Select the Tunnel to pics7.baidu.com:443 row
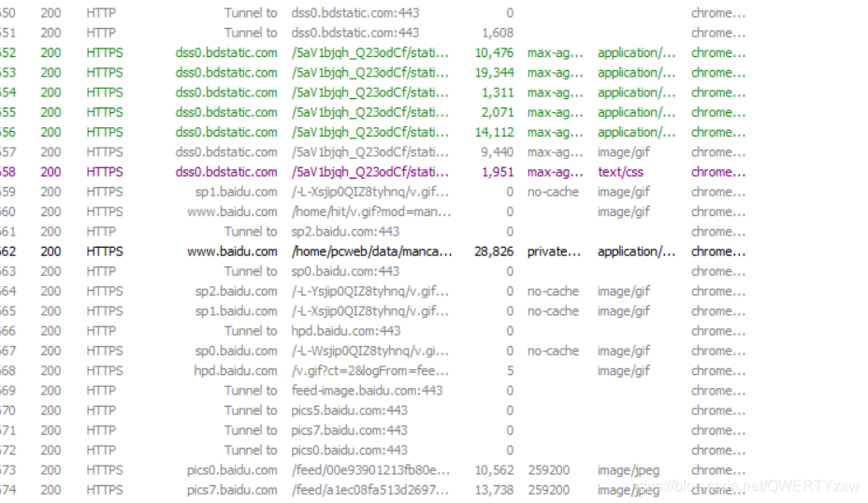Image resolution: width=868 pixels, height=503 pixels. click(372, 431)
